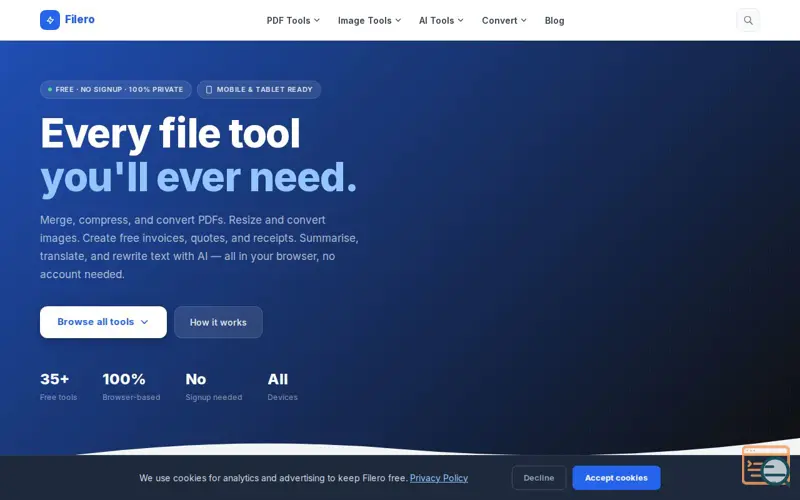Expand the Image Tools menu

pyautogui.click(x=369, y=20)
